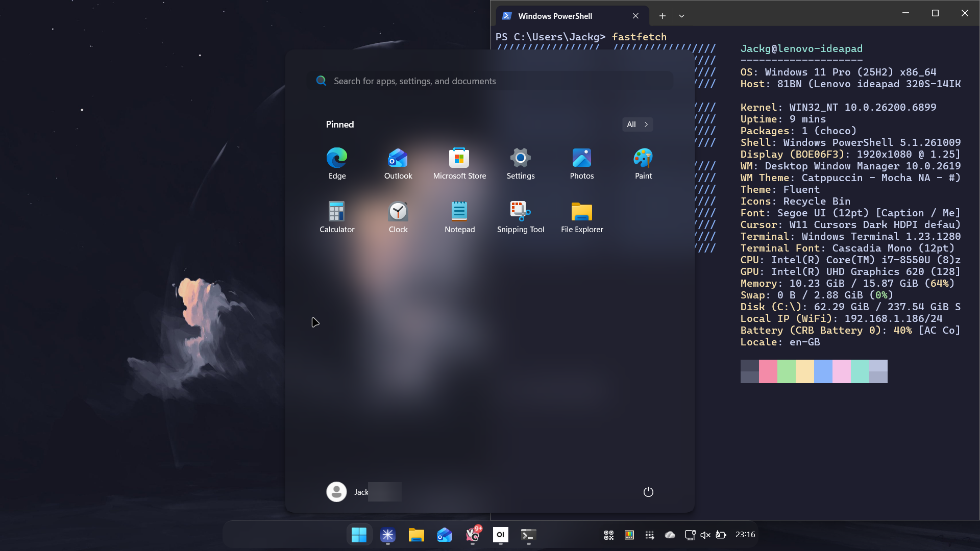Open the terminal new-tab dropdown arrow
The width and height of the screenshot is (980, 551).
681,16
